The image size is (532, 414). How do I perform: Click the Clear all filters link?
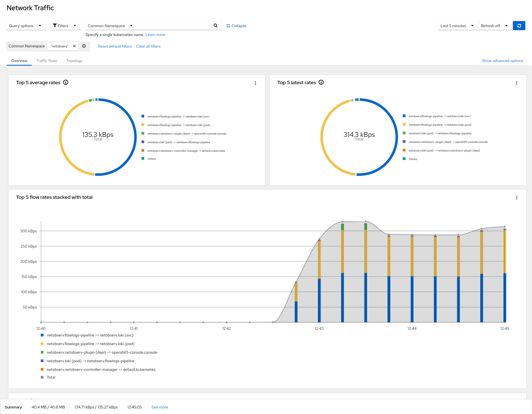pos(148,46)
